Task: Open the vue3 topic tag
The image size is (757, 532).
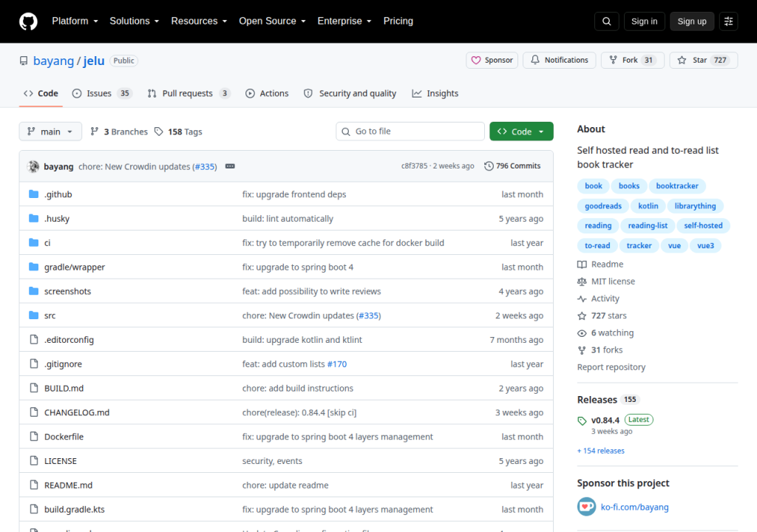Action: pos(705,246)
